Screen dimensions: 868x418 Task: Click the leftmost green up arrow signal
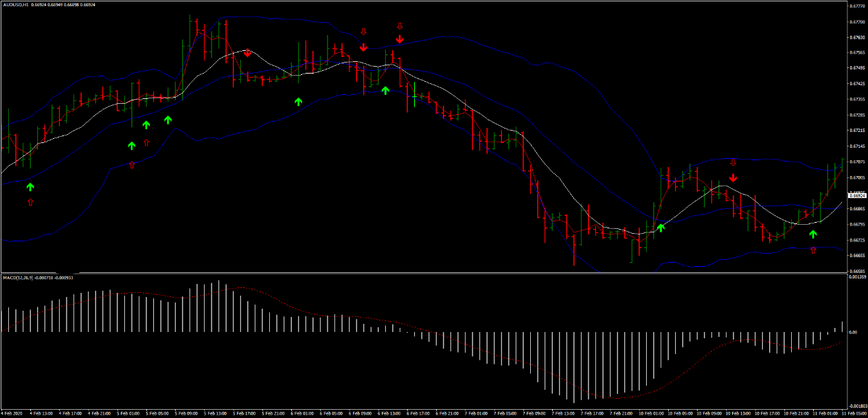coord(30,186)
